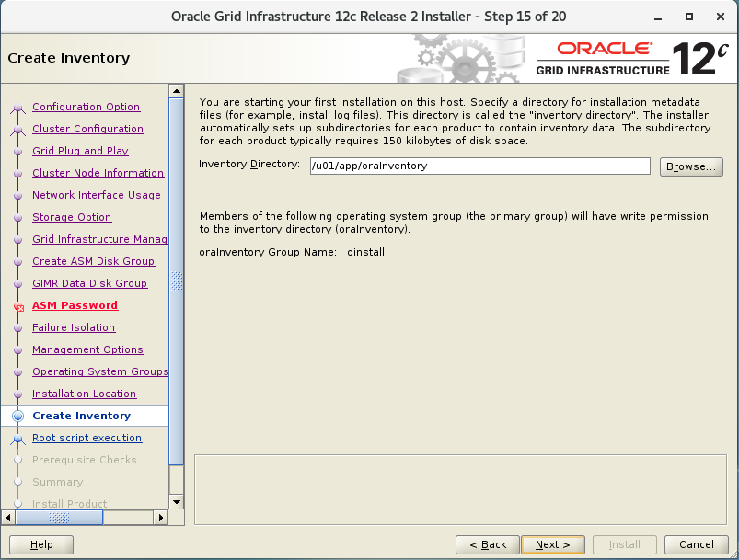This screenshot has height=560, width=739.
Task: Click the Configuration Option step node icon
Action: coord(17,108)
